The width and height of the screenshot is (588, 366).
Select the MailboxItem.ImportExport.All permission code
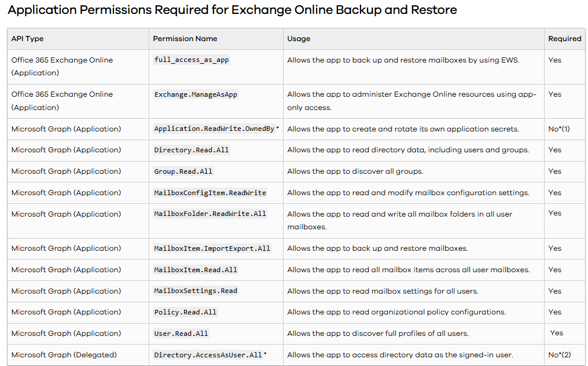point(212,248)
